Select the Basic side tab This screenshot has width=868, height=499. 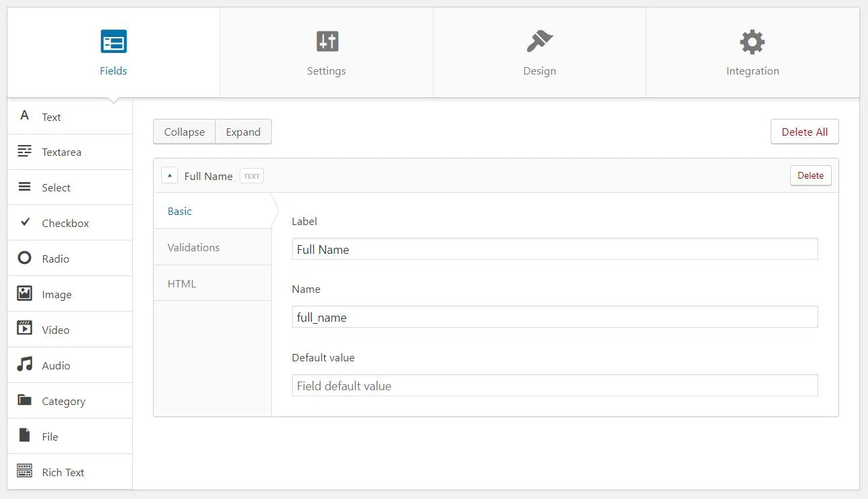pyautogui.click(x=213, y=211)
